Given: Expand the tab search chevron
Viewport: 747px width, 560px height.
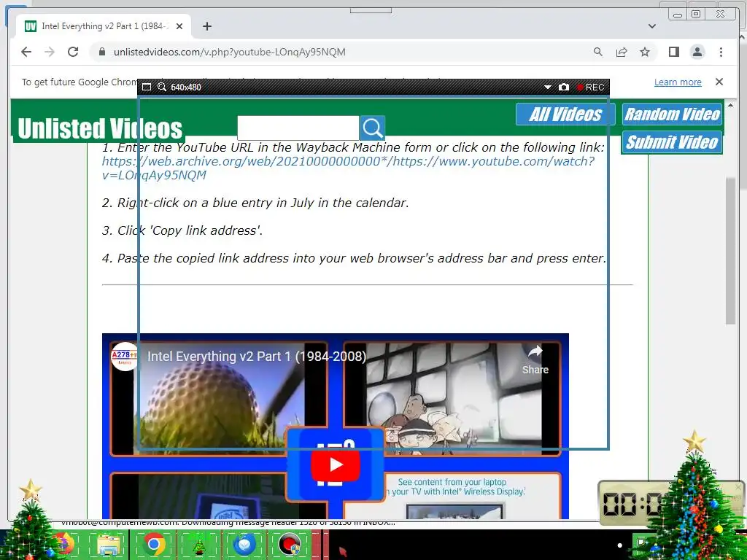Looking at the screenshot, I should click(x=651, y=26).
